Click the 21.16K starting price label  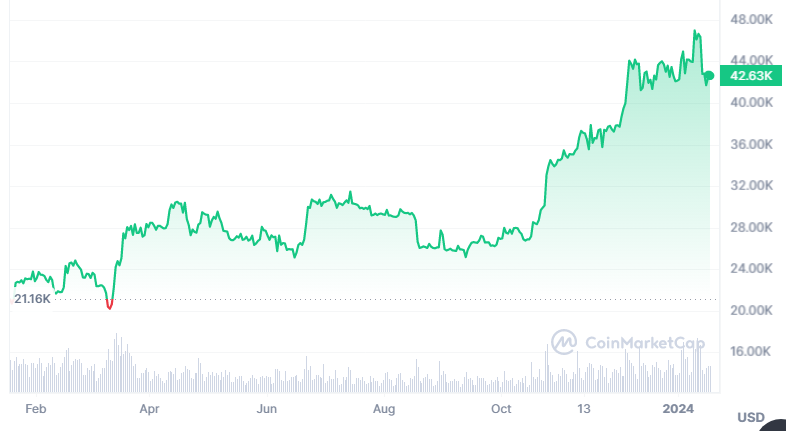point(33,298)
